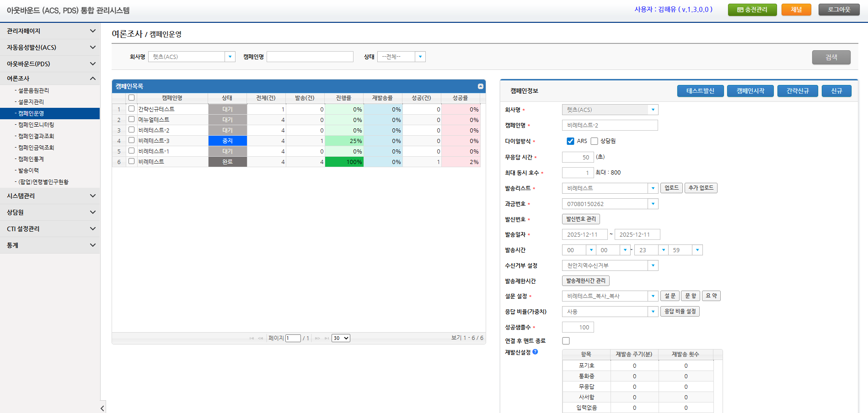Click the 응답 비율 설정 button
The height and width of the screenshot is (413, 868).
click(x=680, y=312)
